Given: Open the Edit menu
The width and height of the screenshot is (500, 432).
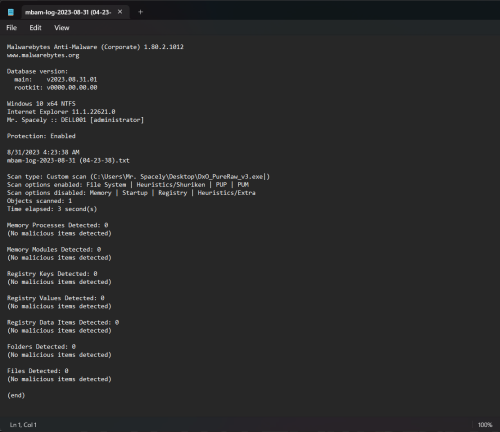Looking at the screenshot, I should (x=35, y=28).
